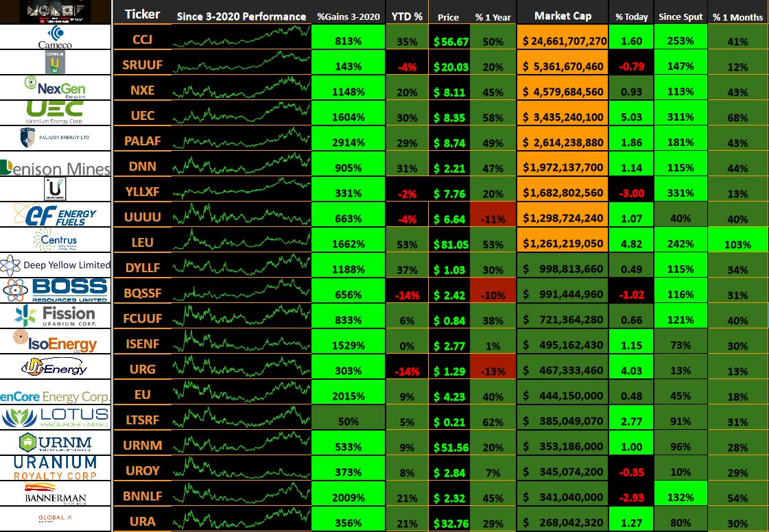The height and width of the screenshot is (532, 769).
Task: Click the % Today column header
Action: coord(631,17)
